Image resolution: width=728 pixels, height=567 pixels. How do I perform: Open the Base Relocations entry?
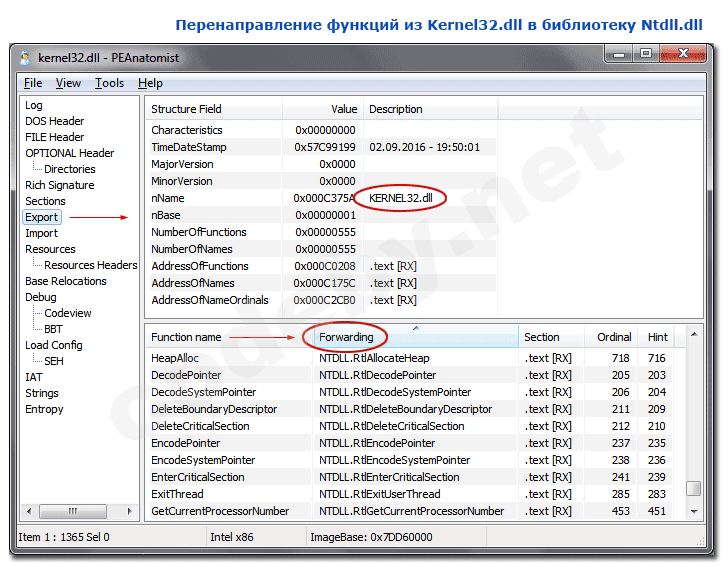(x=67, y=281)
